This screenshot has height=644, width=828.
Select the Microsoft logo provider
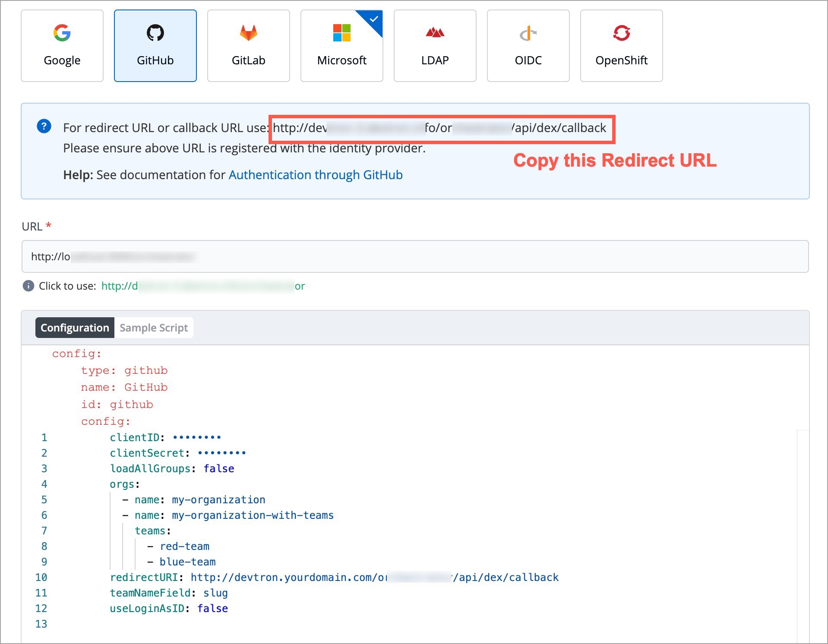click(x=341, y=33)
